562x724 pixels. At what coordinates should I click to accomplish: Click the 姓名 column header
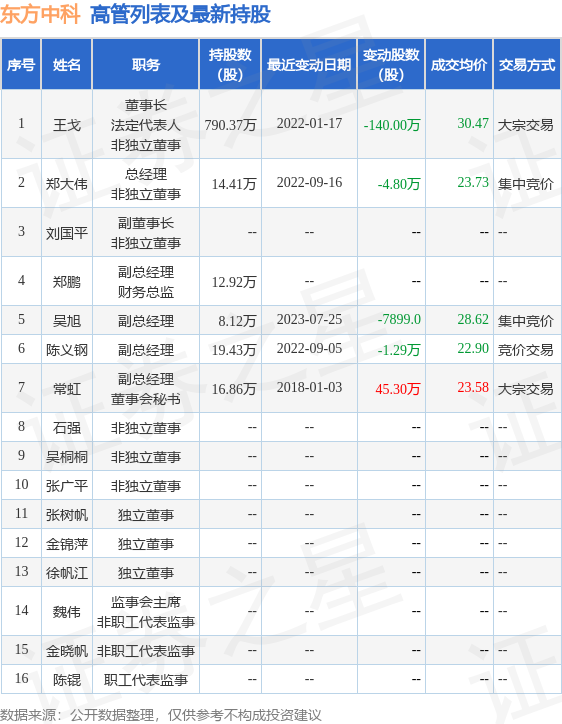(x=66, y=65)
